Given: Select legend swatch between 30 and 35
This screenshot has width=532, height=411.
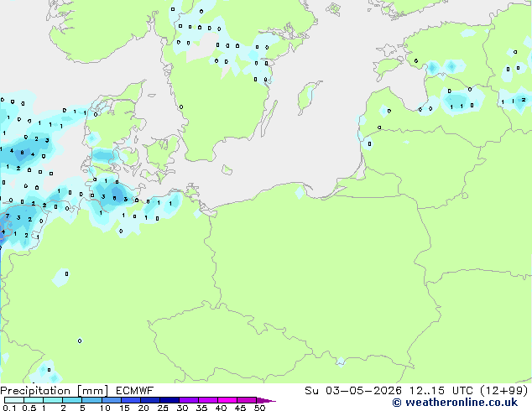Looking at the screenshot, I should tap(188, 400).
